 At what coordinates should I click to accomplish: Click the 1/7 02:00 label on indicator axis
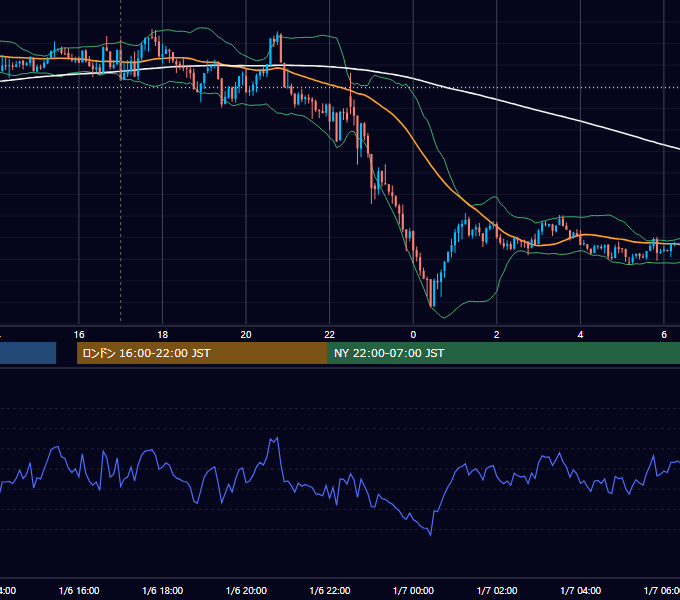pyautogui.click(x=497, y=591)
